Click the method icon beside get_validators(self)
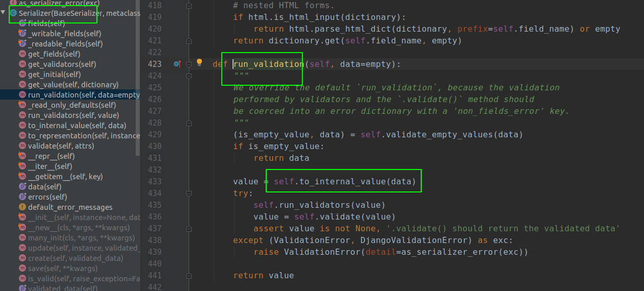 (22, 64)
